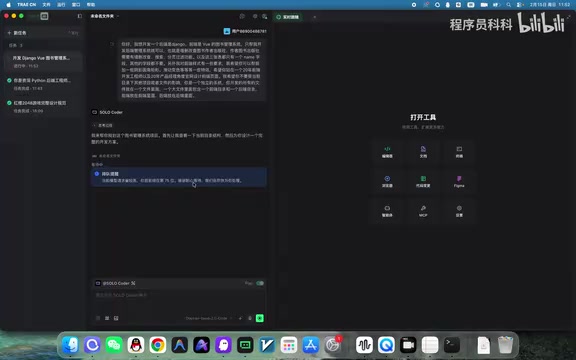This screenshot has height=360, width=576.
Task: Click the middle icon at chat input bottom-left
Action: coord(107,318)
